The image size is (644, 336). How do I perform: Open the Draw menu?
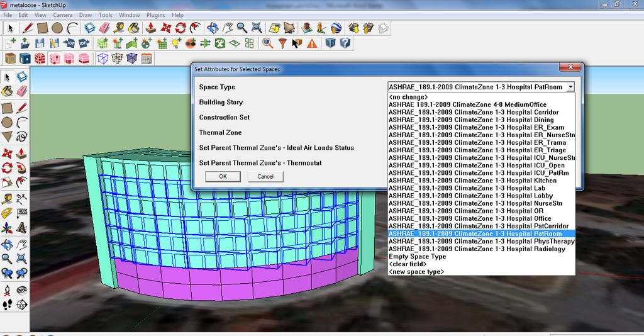pos(86,15)
